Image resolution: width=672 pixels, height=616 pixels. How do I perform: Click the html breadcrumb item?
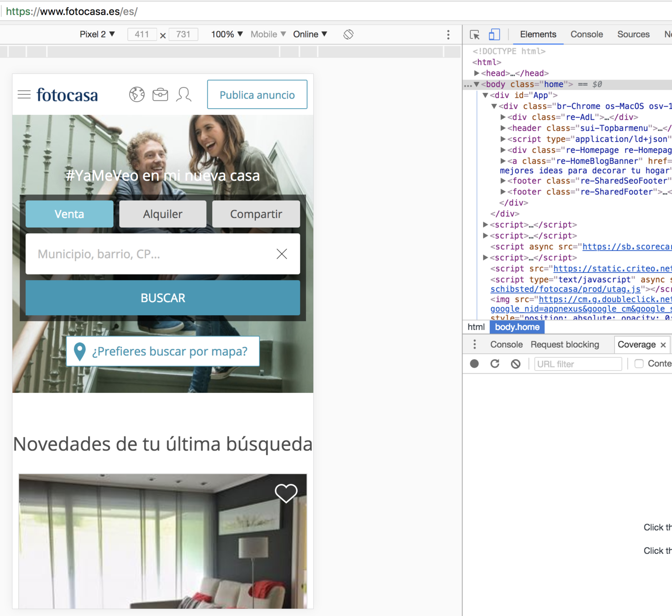point(476,327)
